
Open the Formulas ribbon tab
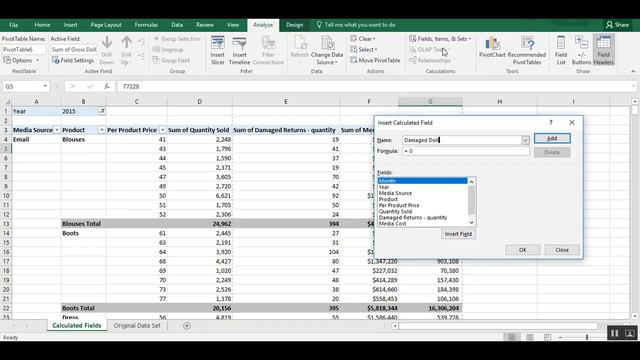pyautogui.click(x=146, y=25)
